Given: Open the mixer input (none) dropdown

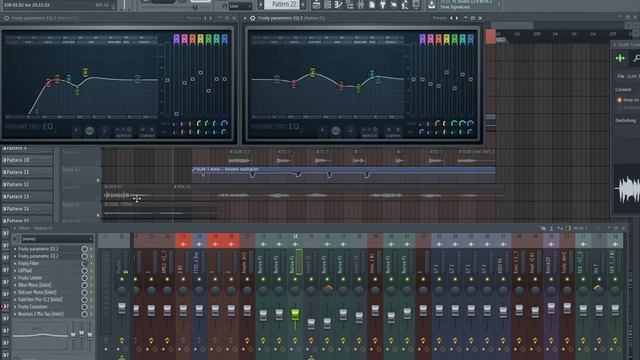Looking at the screenshot, I should click(x=57, y=239).
